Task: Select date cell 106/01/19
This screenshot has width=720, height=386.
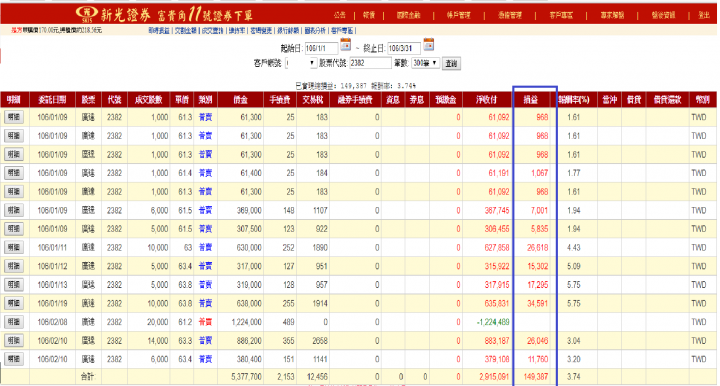Action: [x=52, y=303]
